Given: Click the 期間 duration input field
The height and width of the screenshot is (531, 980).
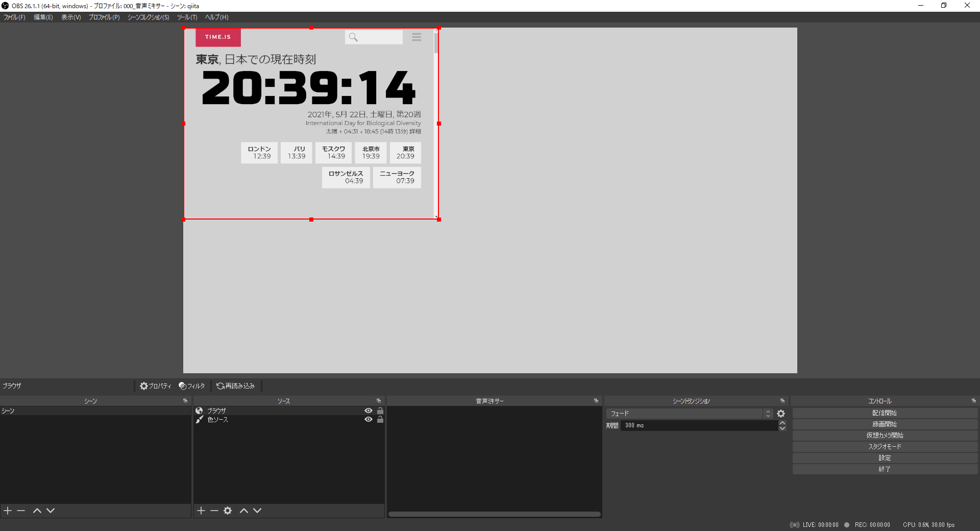Looking at the screenshot, I should click(699, 425).
